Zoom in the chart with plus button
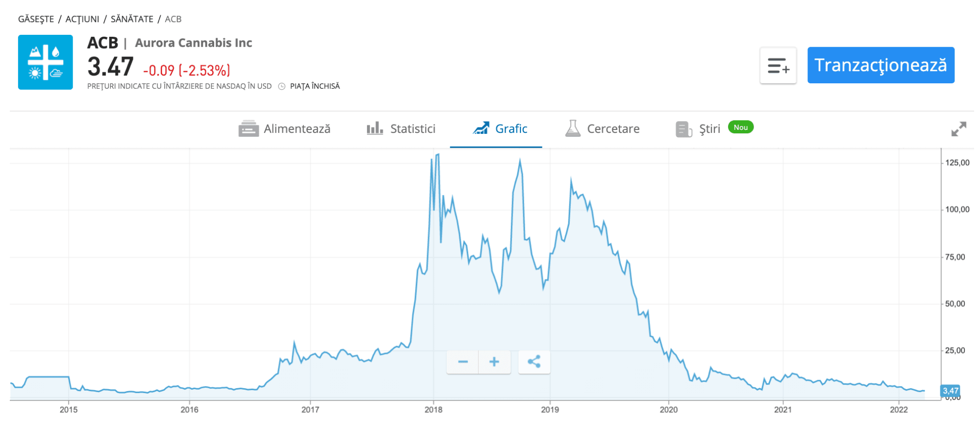This screenshot has height=424, width=980. tap(494, 362)
